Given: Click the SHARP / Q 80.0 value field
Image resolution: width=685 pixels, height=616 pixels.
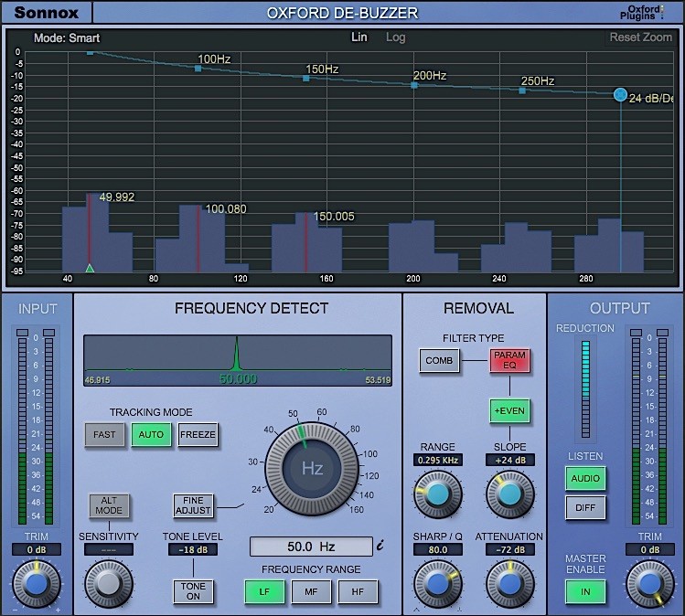Looking at the screenshot, I should (x=438, y=549).
